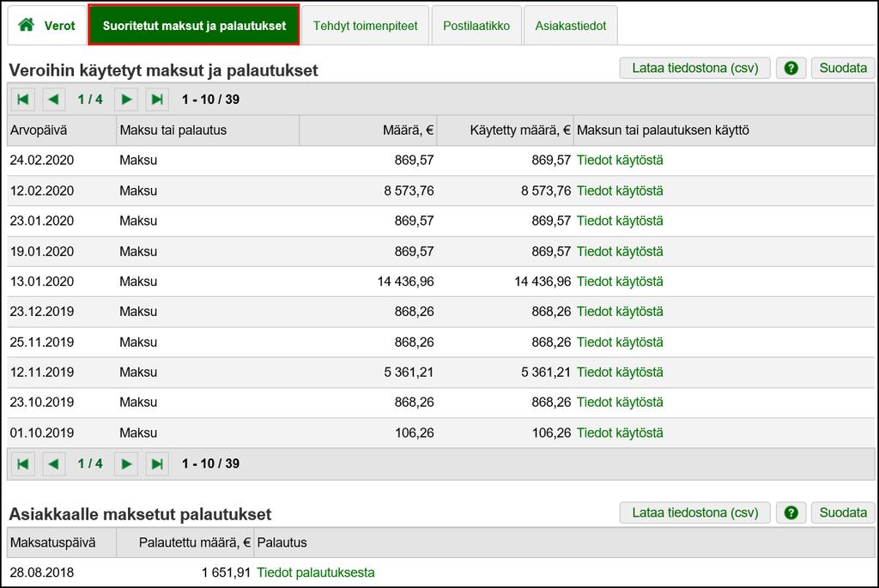Sort by Arvopäivä column header
The image size is (879, 588).
point(62,130)
